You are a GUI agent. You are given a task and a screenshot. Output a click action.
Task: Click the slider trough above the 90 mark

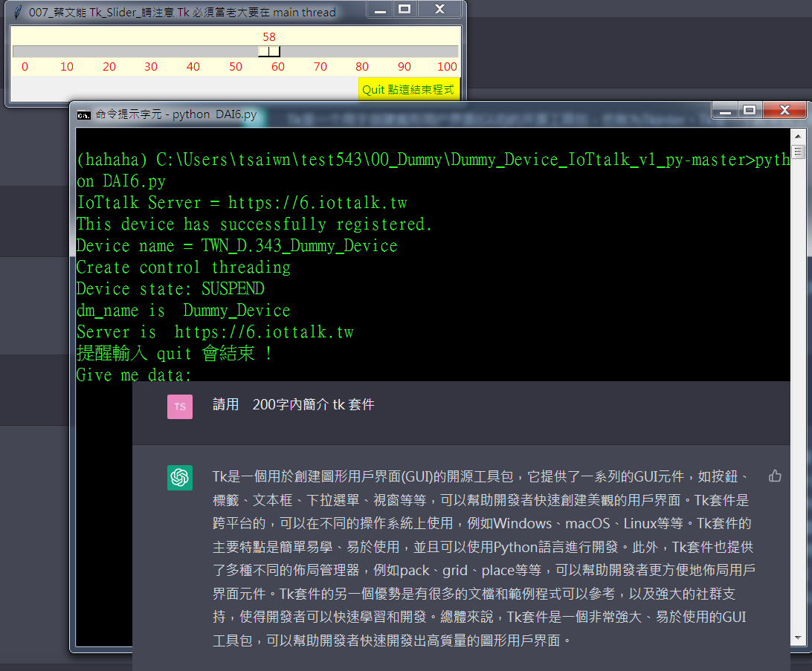405,51
